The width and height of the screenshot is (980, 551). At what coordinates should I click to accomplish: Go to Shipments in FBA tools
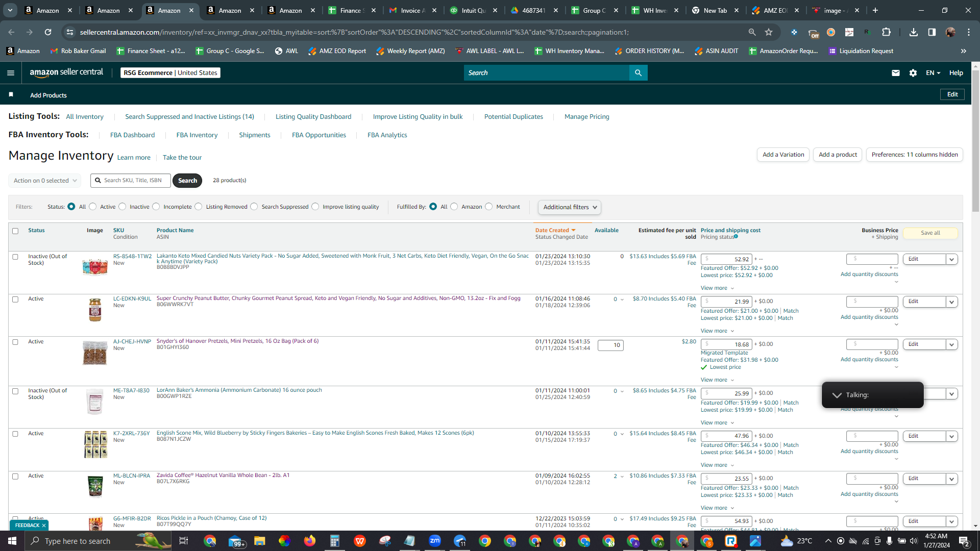255,135
